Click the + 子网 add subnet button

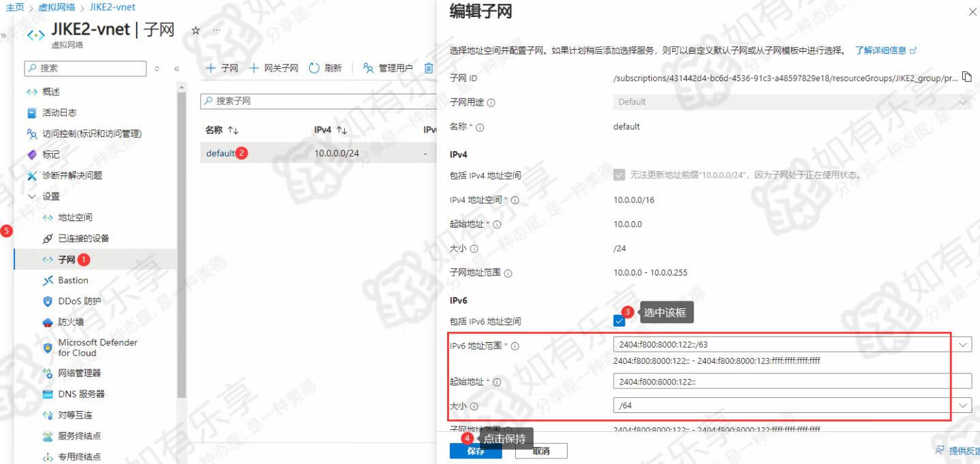coord(222,68)
